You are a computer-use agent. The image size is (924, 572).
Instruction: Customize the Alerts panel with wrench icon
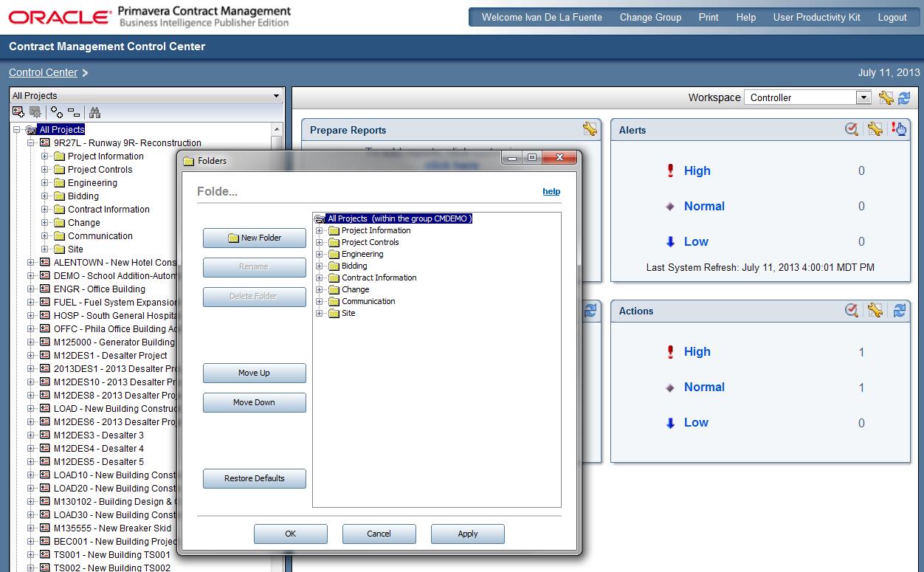tap(875, 128)
